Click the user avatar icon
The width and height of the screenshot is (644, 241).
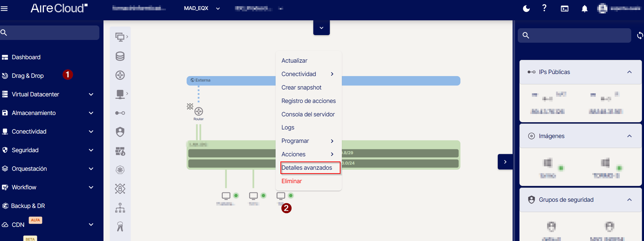[602, 8]
